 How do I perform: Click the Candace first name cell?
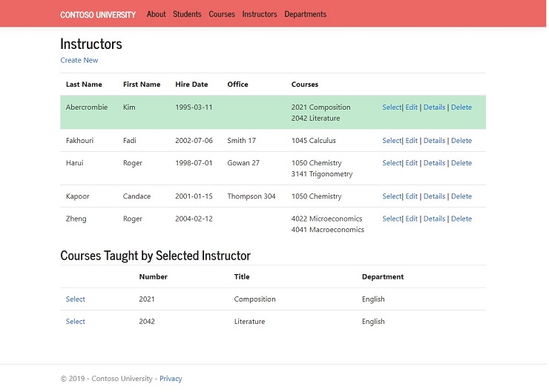[x=137, y=196]
